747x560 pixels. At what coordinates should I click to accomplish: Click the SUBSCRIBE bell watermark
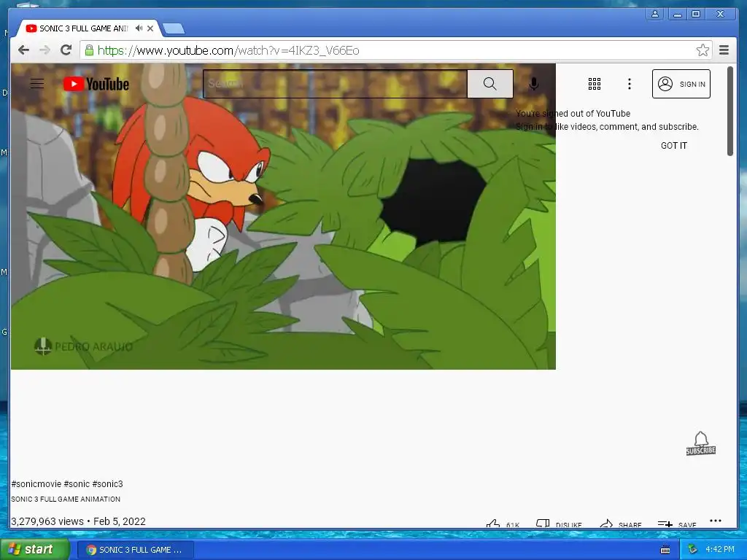pyautogui.click(x=701, y=443)
